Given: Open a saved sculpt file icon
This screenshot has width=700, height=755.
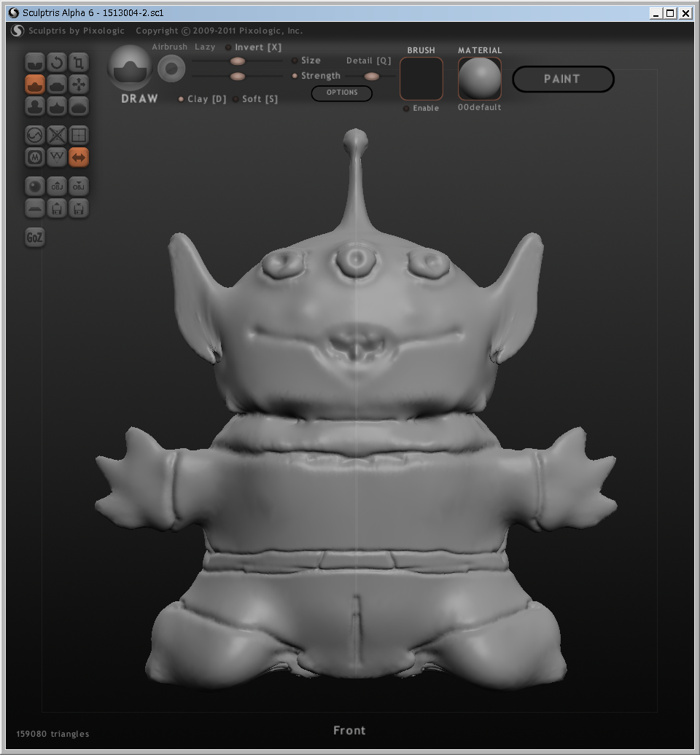Looking at the screenshot, I should point(57,208).
